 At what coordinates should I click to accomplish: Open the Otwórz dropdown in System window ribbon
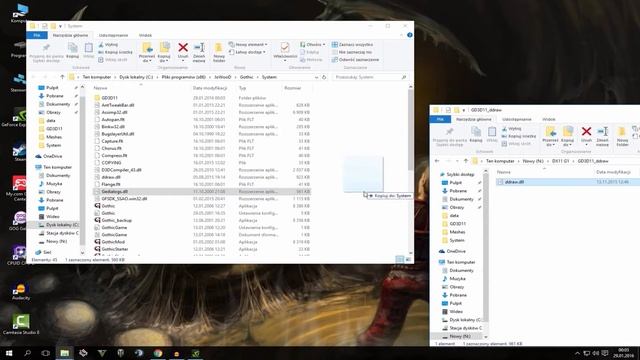pos(313,44)
